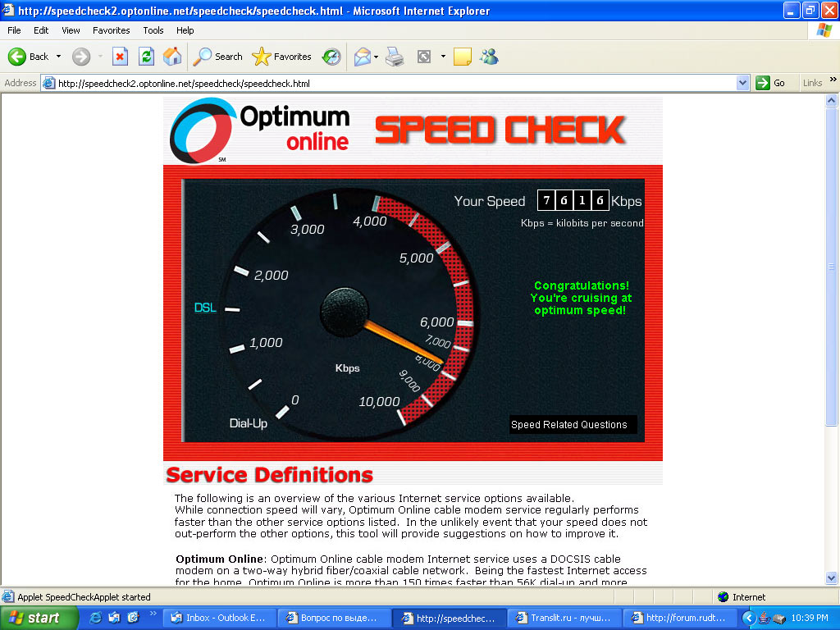Switch to the forum.rudt taskbar window

pos(679,618)
